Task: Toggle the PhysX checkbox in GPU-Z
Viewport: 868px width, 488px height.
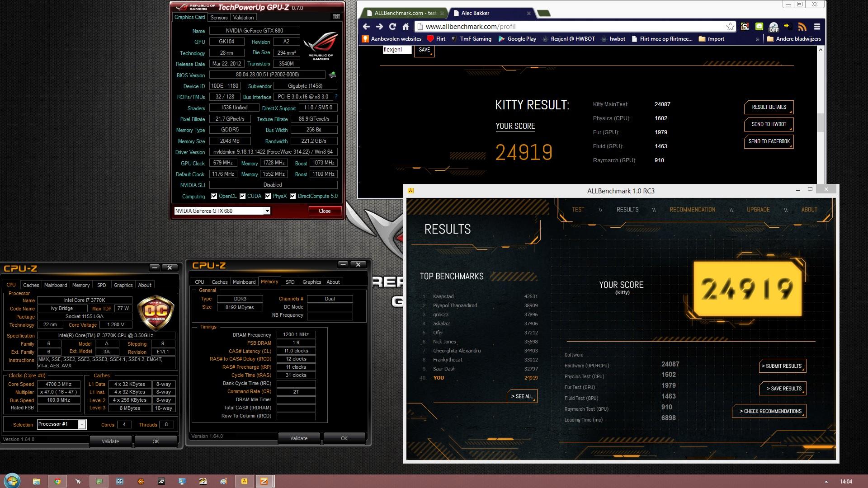Action: point(268,196)
